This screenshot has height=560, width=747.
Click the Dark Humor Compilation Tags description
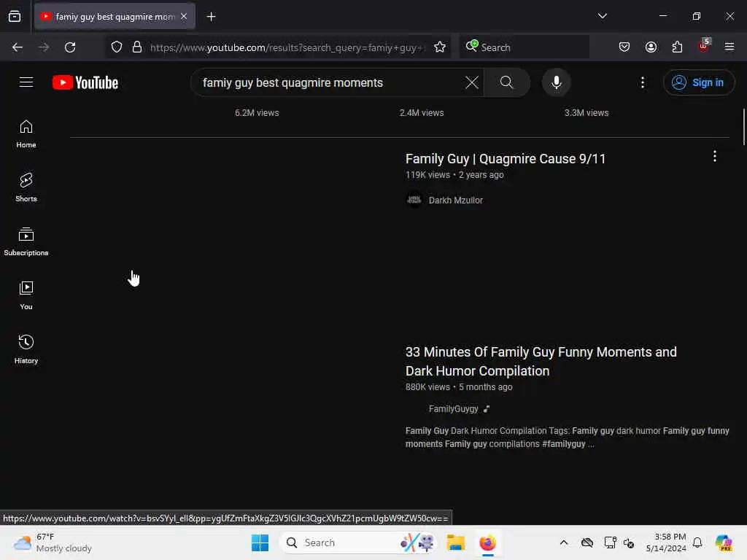[x=567, y=437]
